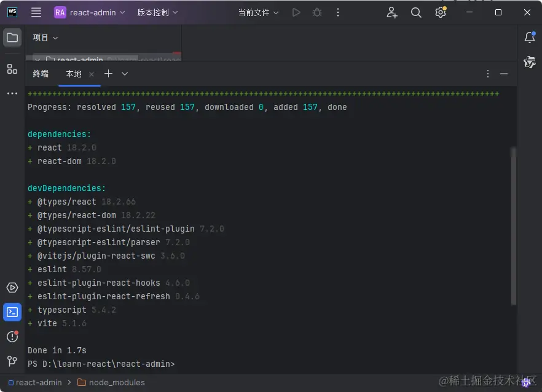Image resolution: width=542 pixels, height=392 pixels.
Task: Click the 'Done in 1.7s' text
Action: tap(57, 350)
